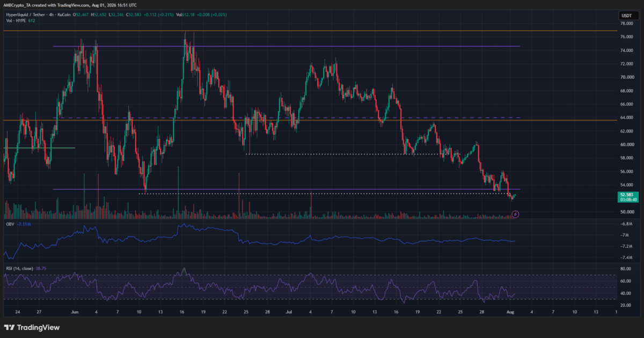The image size is (644, 338).
Task: Click the 'Jul' date label on time axis
Action: point(289,311)
